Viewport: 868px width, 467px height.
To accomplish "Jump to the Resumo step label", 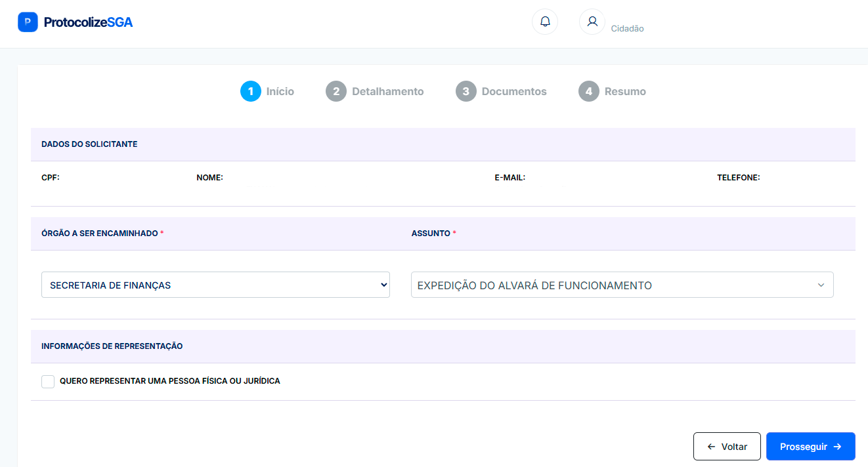I will tap(625, 92).
